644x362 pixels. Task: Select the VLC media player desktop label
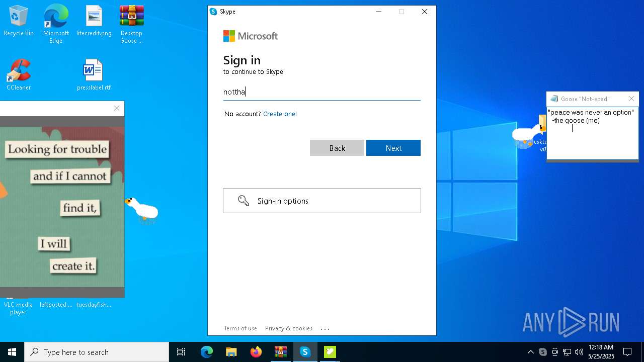18,308
